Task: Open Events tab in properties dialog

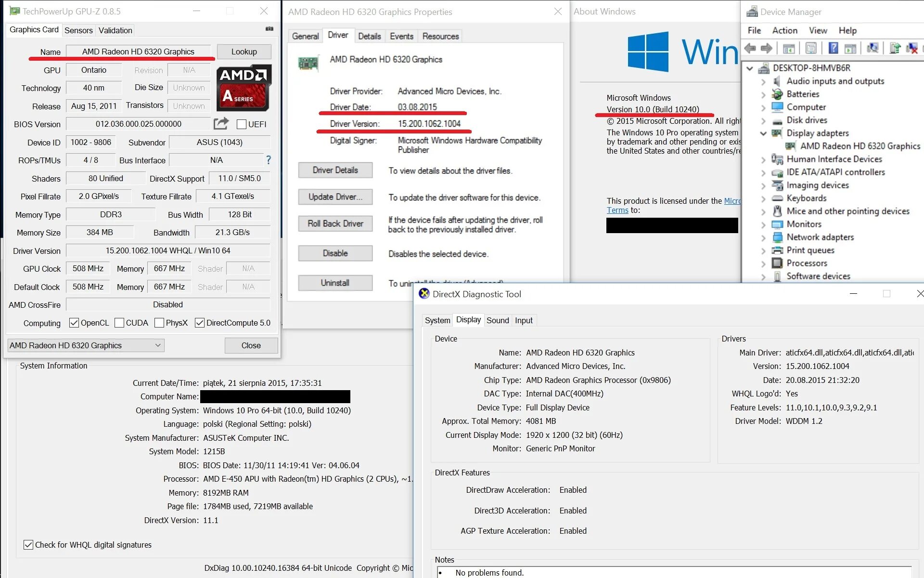Action: [x=401, y=36]
